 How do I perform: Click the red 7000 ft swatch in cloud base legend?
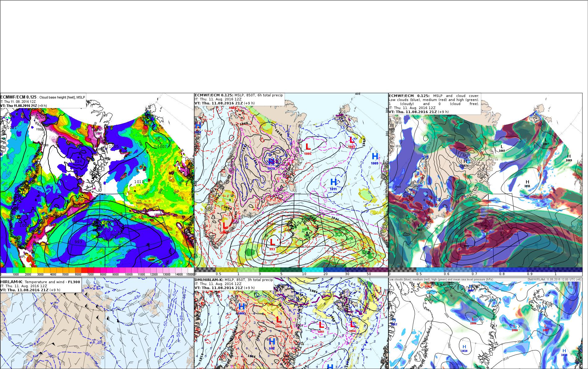coord(90,270)
